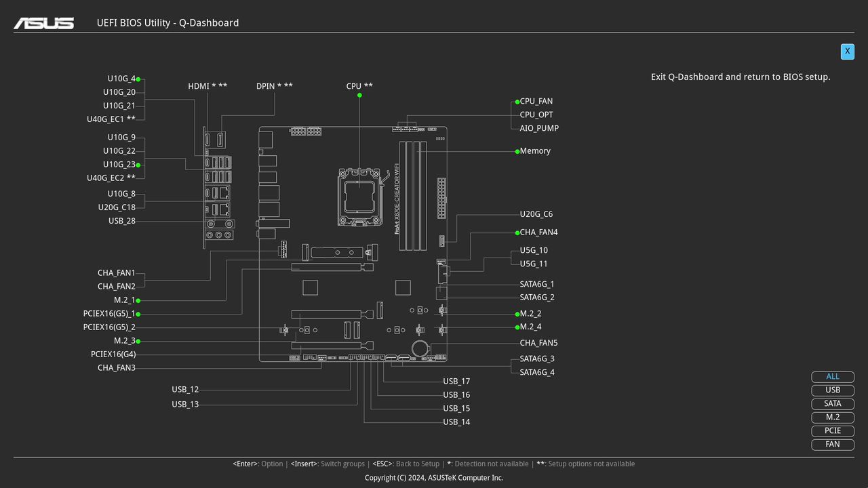
Task: Select the USB_28 label
Action: point(122,221)
